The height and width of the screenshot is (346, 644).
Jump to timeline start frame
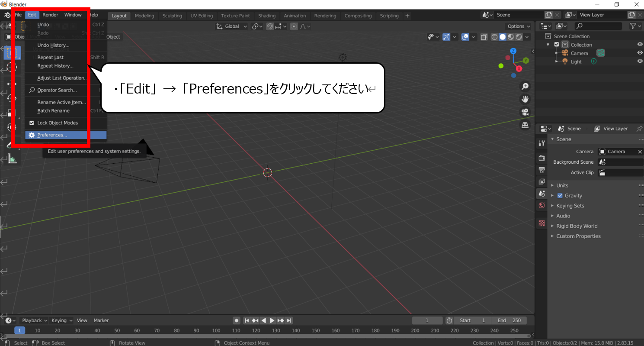pyautogui.click(x=247, y=320)
